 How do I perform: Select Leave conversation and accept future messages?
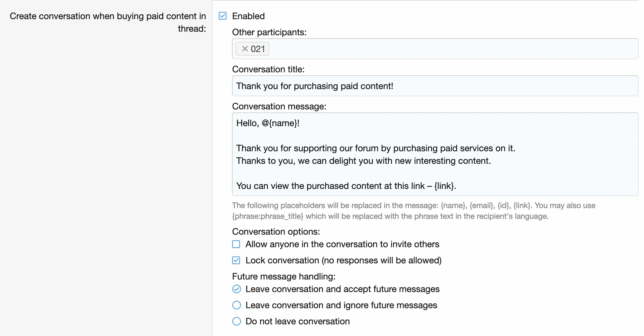pos(236,289)
